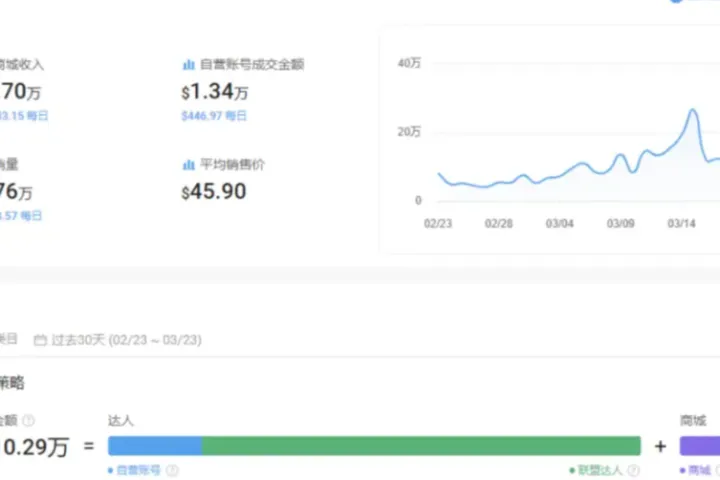Image resolution: width=720 pixels, height=480 pixels.
Task: Click the 02/23 x-axis label
Action: [438, 224]
